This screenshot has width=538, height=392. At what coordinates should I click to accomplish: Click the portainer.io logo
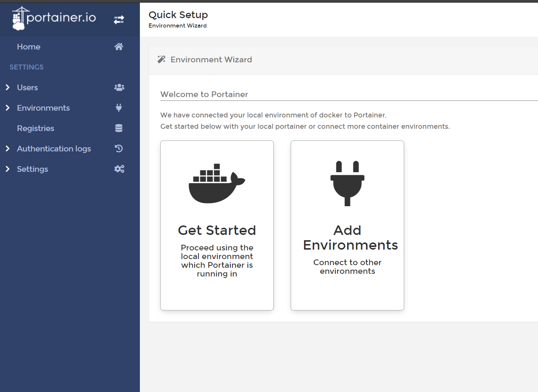point(54,18)
